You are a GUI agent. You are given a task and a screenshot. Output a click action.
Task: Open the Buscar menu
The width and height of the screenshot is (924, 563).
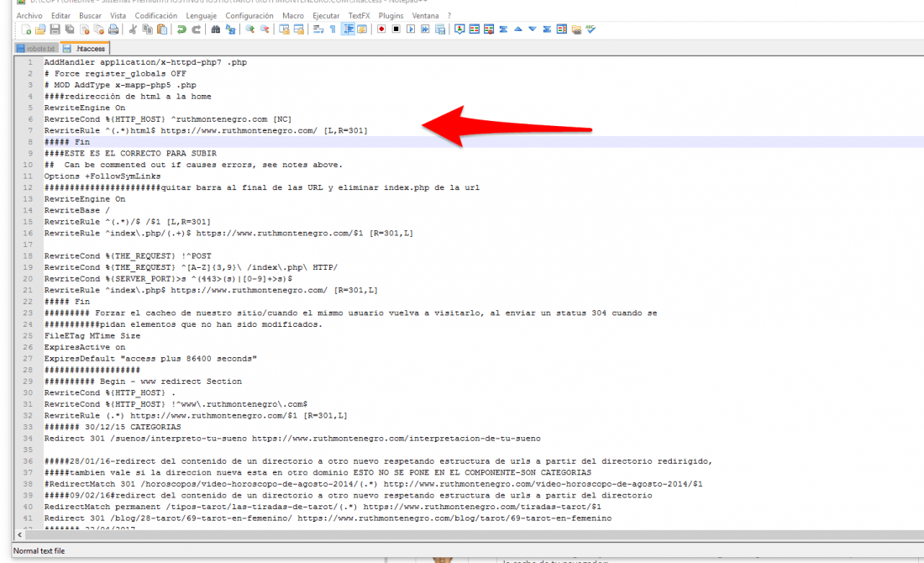click(90, 15)
